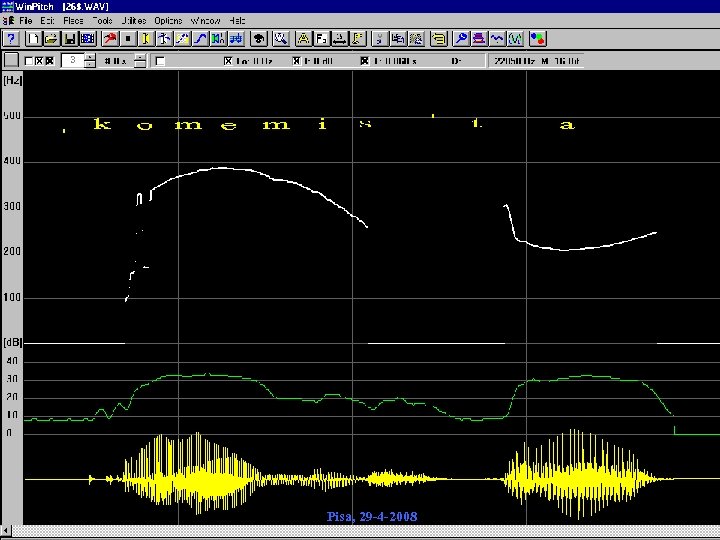
Task: Create a new file with blank page icon
Action: point(34,39)
